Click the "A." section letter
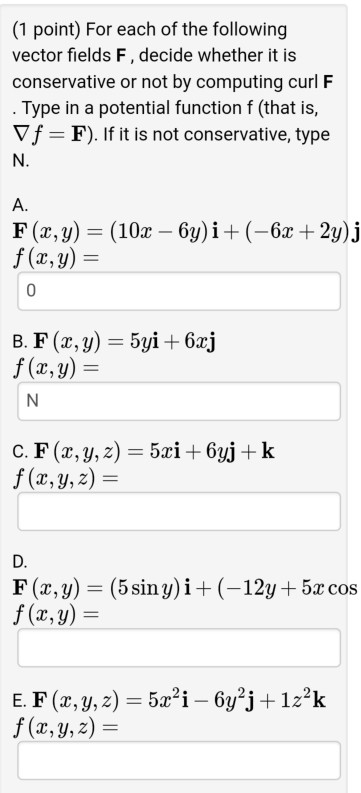This screenshot has height=793, width=361. point(20,205)
